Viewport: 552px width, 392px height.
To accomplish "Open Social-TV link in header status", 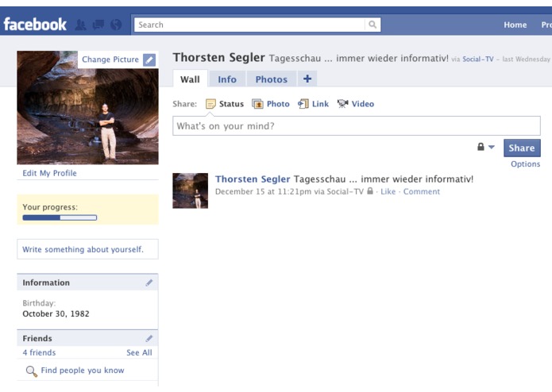I will pos(477,59).
